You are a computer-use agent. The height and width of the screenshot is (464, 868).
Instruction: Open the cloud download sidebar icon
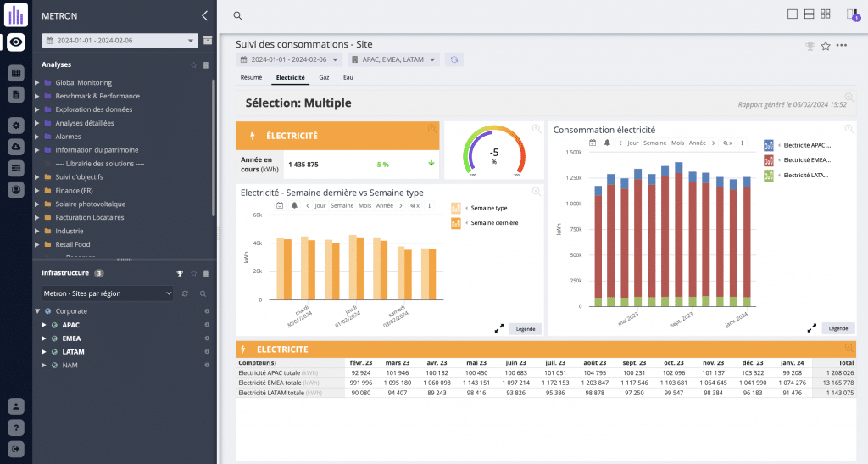click(x=16, y=147)
